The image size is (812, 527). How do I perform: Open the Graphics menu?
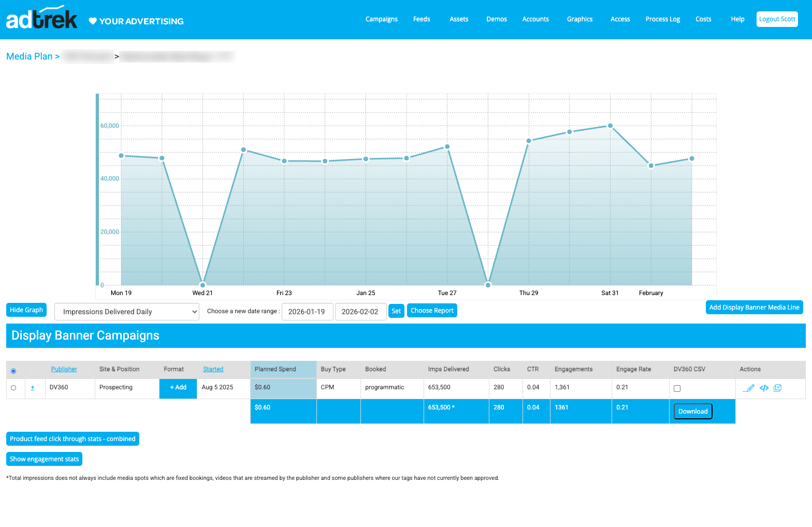(579, 19)
